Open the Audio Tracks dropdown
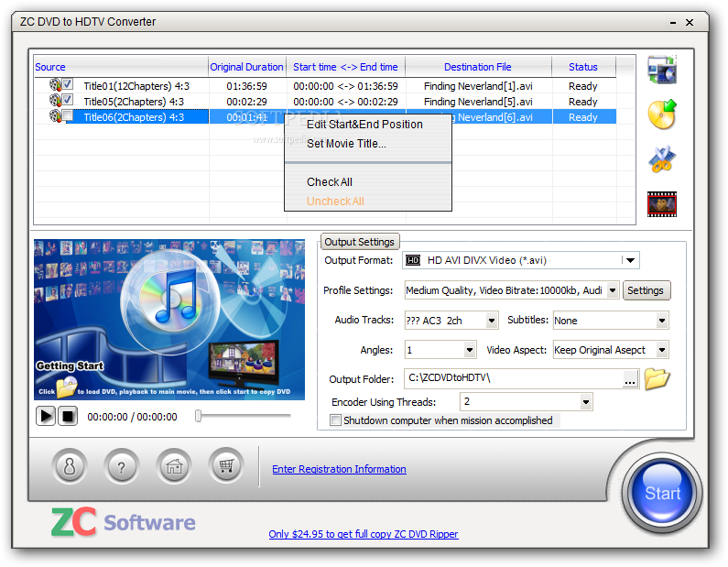 (492, 321)
